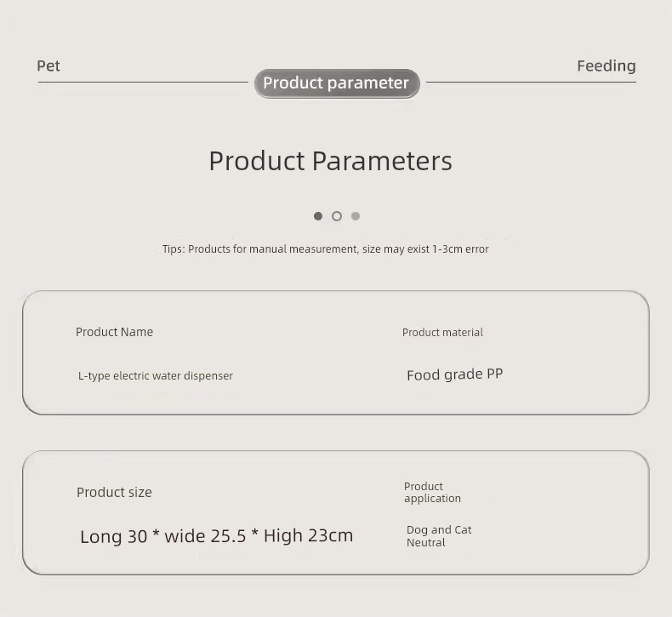Viewport: 672px width, 617px height.
Task: Click the measurement error tips text
Action: click(325, 249)
